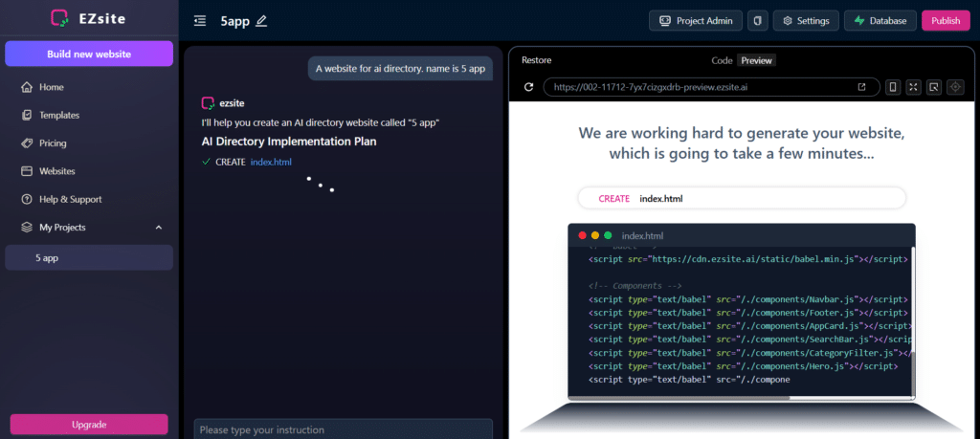Click the green dot on code window
Image resolution: width=980 pixels, height=439 pixels.
pos(608,235)
